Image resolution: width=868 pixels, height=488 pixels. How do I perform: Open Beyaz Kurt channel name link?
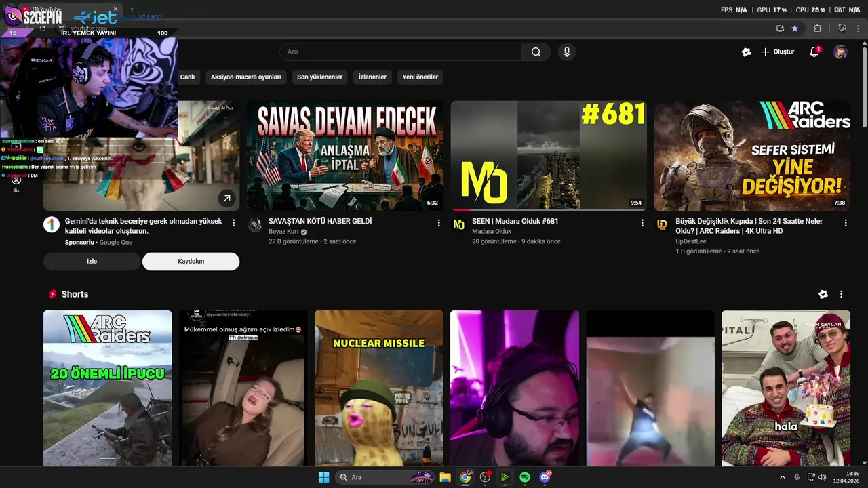pos(283,231)
